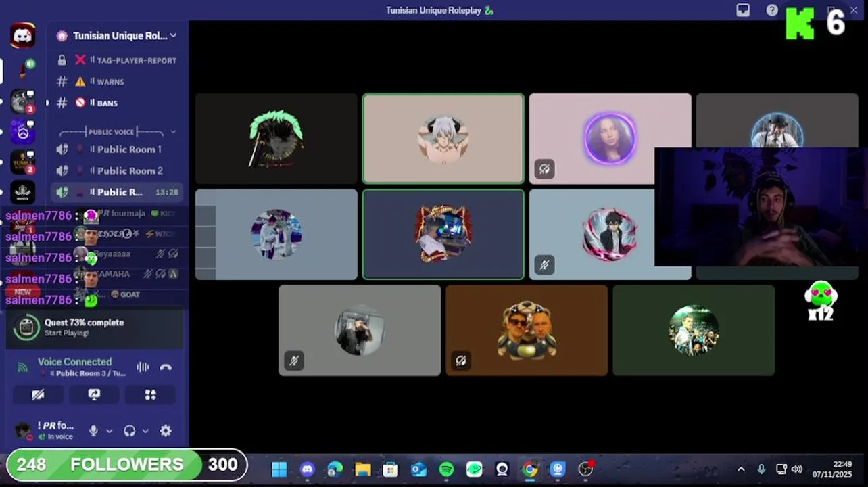Open the green Kick taskbar app
Screen dimensions: 868x487
pyautogui.click(x=475, y=469)
